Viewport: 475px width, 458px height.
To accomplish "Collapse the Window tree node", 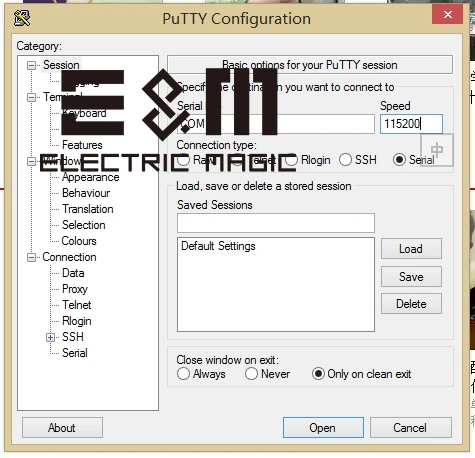I will 31,161.
